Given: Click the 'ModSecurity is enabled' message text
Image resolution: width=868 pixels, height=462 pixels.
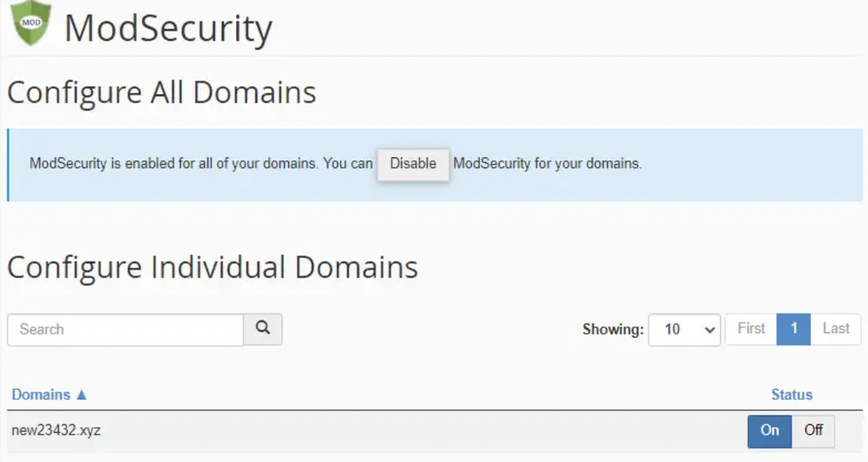Looking at the screenshot, I should click(200, 164).
